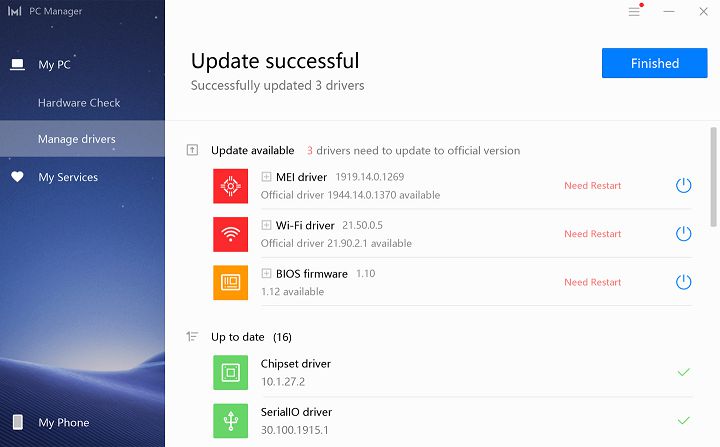Viewport: 720px width, 447px height.
Task: Expand the MEI driver details plus box
Action: tap(266, 176)
